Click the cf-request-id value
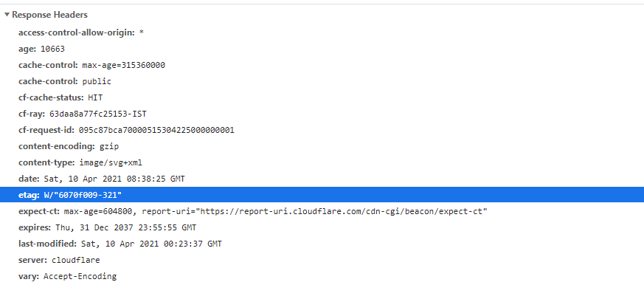Viewport: 644px width, 285px height. 156,131
